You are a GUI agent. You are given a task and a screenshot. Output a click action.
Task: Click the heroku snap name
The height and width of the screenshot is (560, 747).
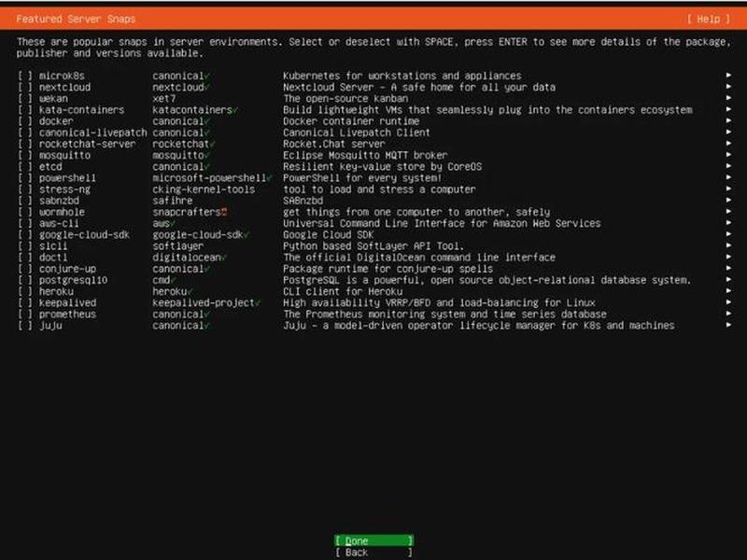coord(56,291)
